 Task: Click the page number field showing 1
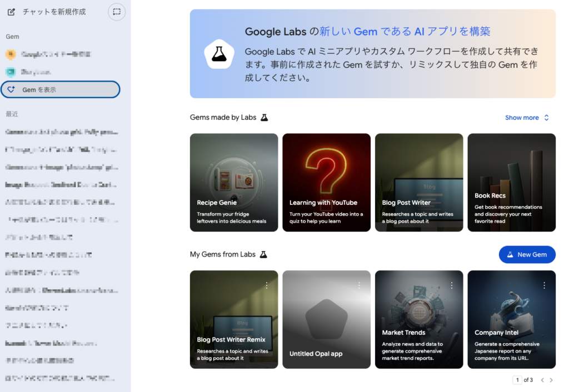517,380
